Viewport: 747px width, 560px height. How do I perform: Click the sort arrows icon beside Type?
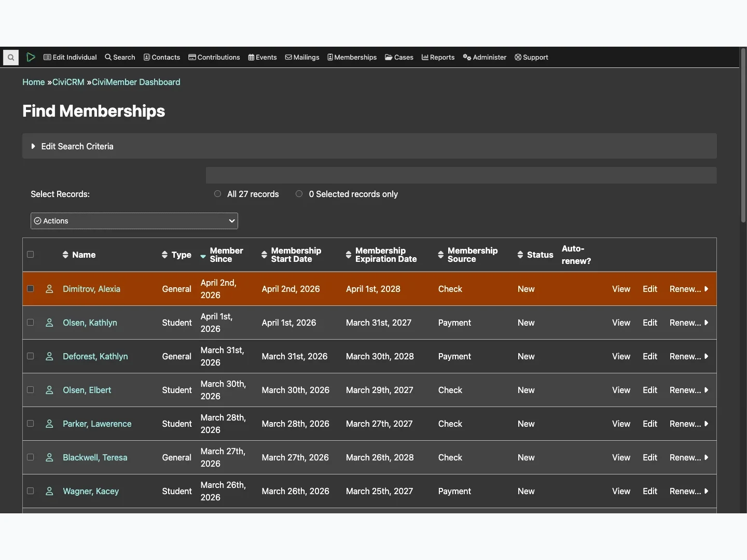[164, 255]
